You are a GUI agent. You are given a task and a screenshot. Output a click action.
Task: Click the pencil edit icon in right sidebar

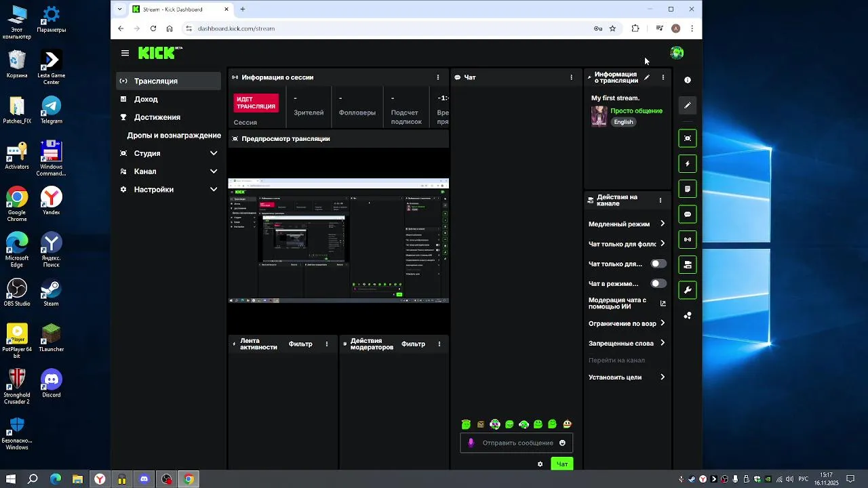click(x=688, y=106)
